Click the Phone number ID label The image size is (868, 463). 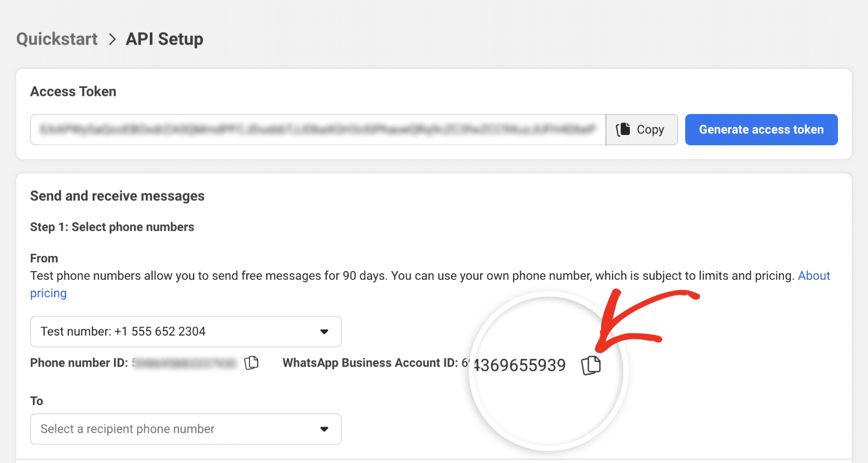(79, 363)
